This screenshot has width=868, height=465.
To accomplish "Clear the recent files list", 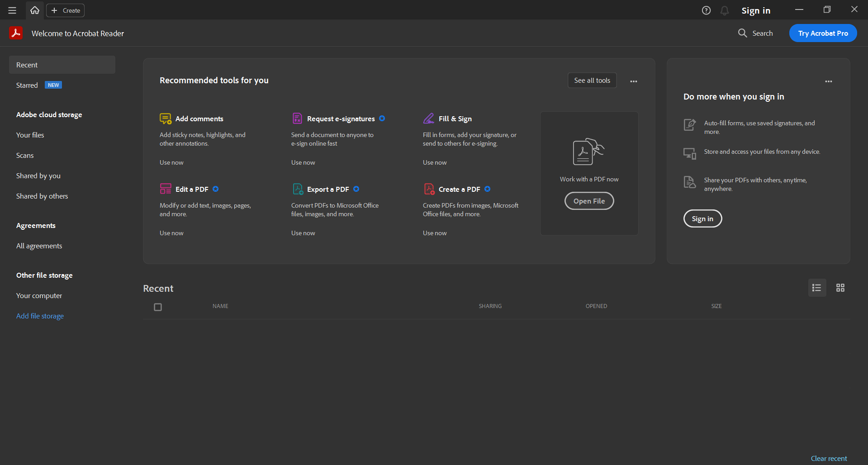I will pos(829,458).
